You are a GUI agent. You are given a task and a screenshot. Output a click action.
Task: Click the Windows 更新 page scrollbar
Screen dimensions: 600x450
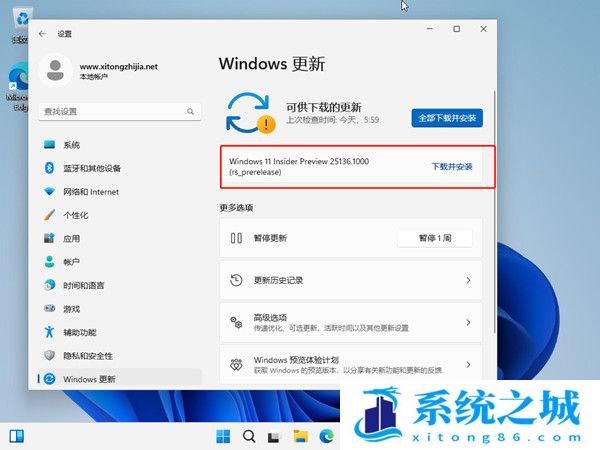coord(495,212)
